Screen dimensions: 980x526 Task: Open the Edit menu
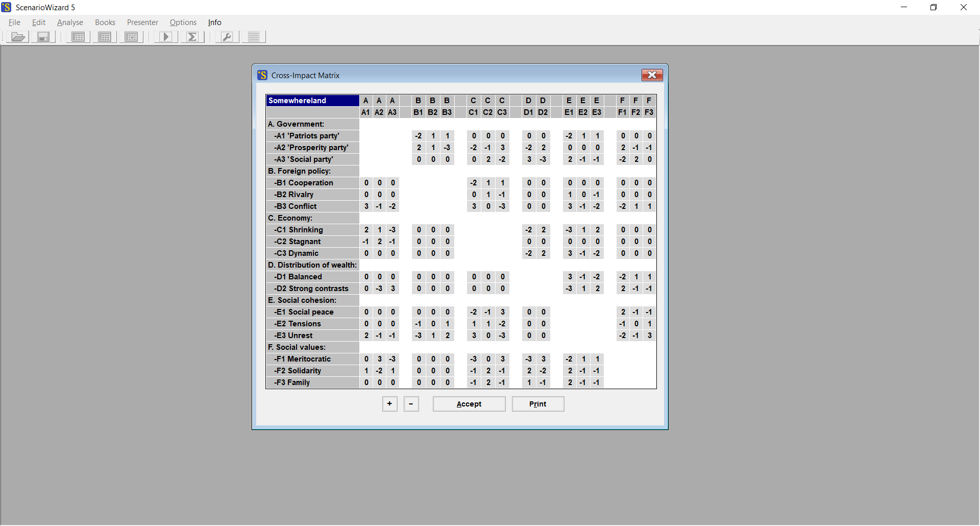(39, 22)
